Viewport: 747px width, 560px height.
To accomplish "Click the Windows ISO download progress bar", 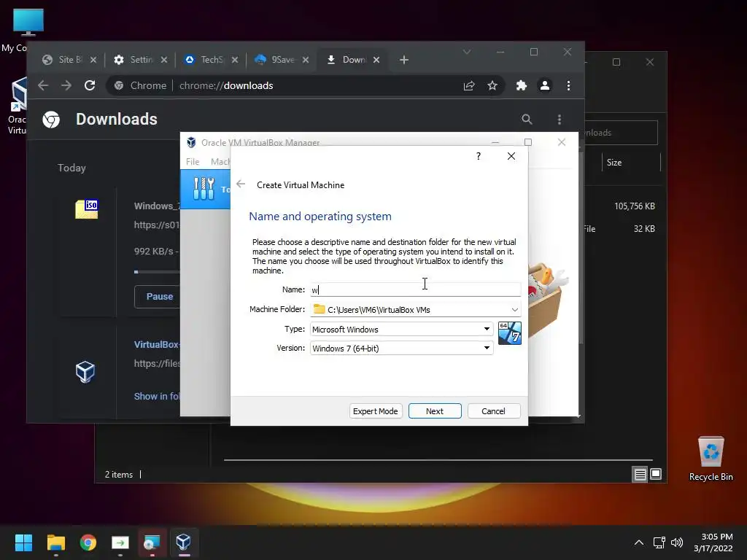I will [x=158, y=272].
